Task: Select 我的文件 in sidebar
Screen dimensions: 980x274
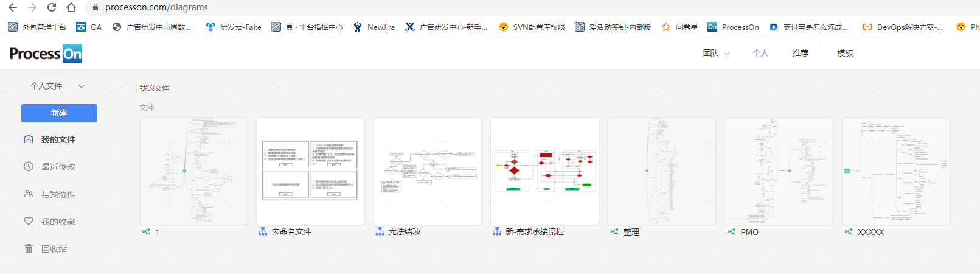Action: [x=58, y=140]
